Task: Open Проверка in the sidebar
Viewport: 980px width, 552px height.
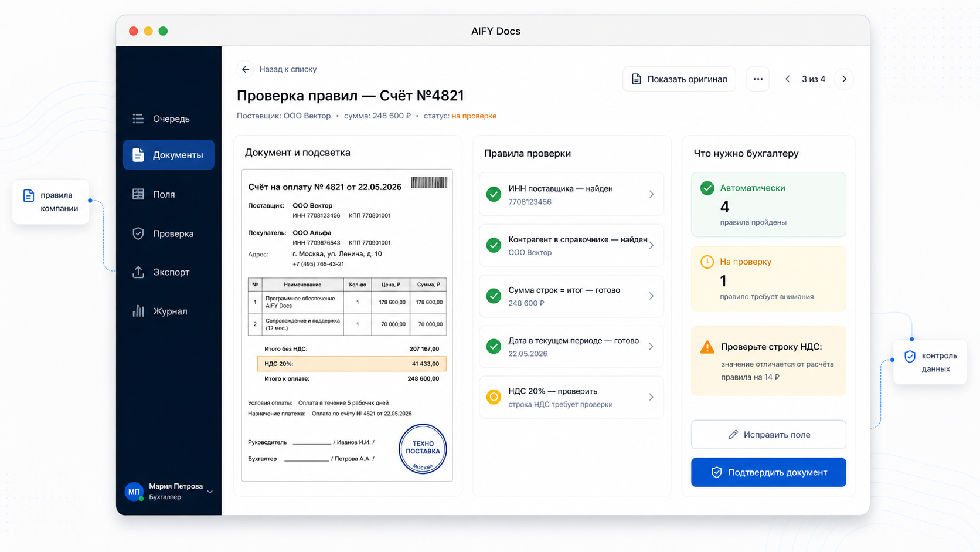Action: (x=169, y=233)
